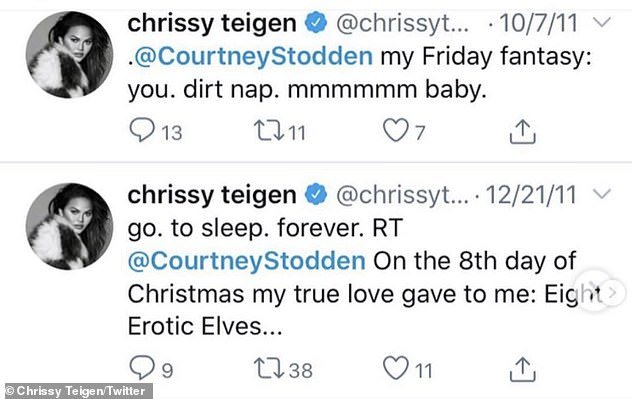
Task: Click the @chrissyt... handle on the first tweet
Action: (x=402, y=24)
